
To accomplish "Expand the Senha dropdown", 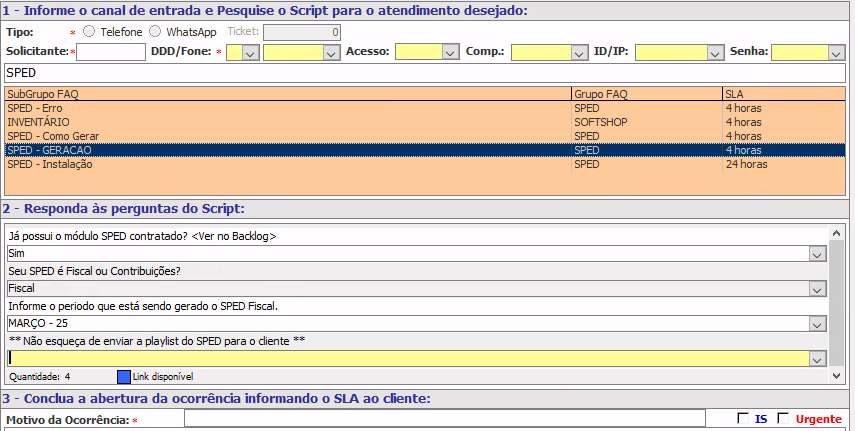I will (x=836, y=52).
